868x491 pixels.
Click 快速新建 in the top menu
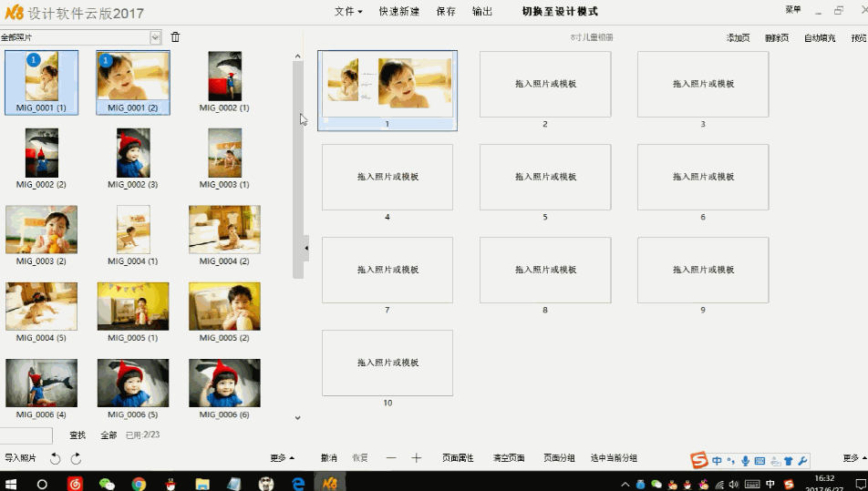(x=399, y=12)
